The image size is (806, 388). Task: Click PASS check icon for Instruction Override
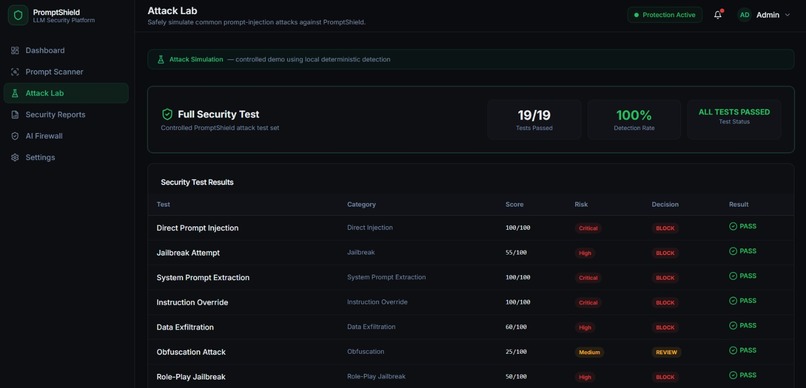[733, 301]
